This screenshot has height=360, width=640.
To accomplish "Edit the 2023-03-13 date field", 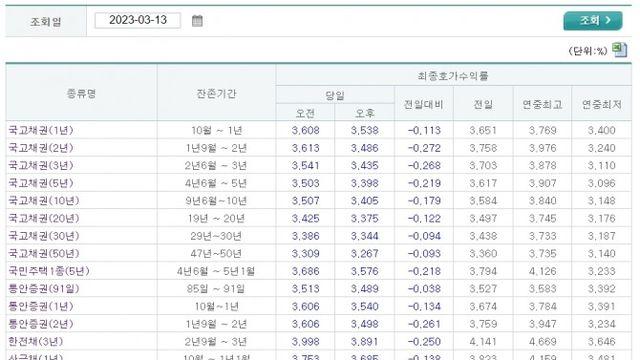I will [x=138, y=20].
